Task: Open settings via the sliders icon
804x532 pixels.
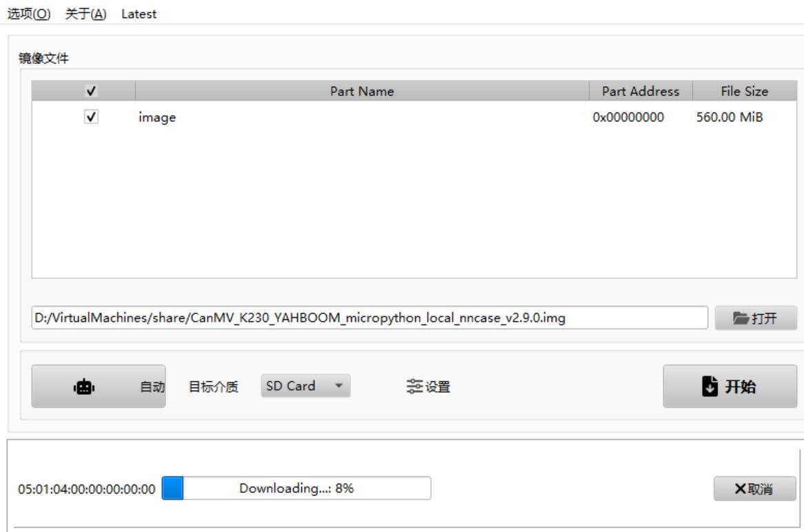Action: click(x=414, y=387)
